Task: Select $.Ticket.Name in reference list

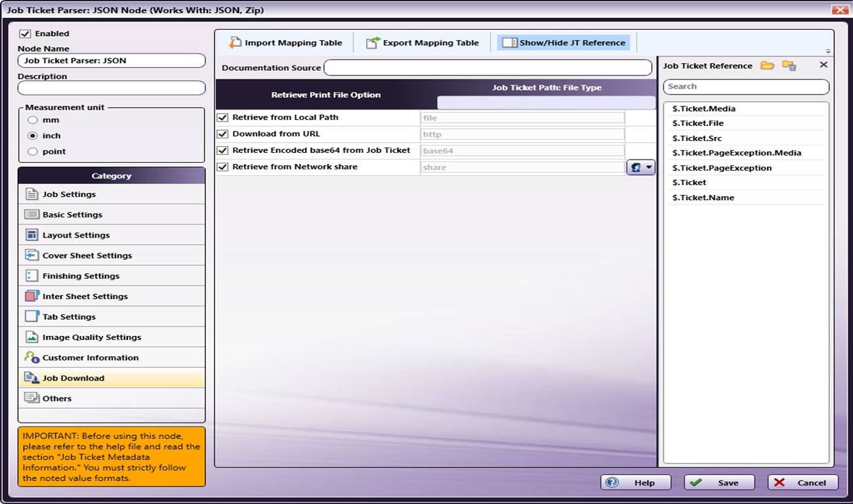Action: tap(746, 198)
